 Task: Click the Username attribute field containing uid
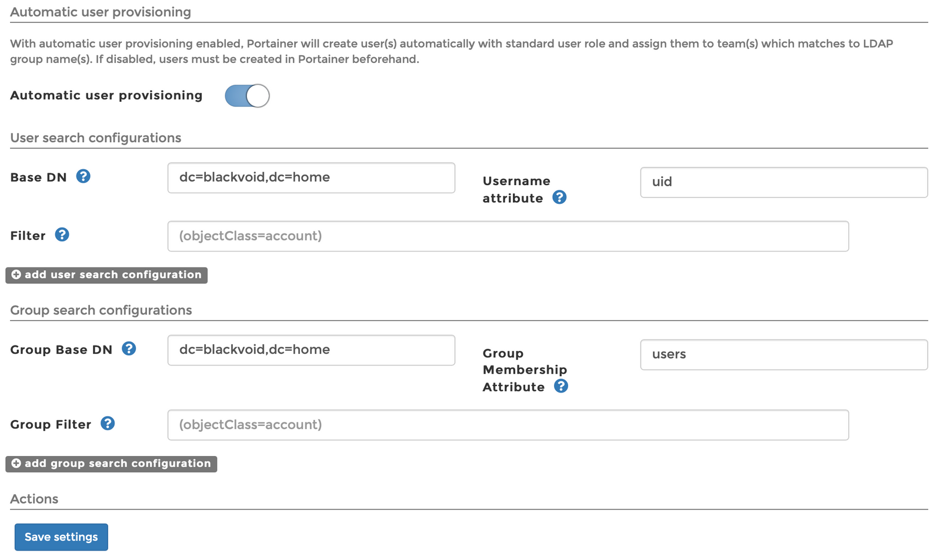click(x=783, y=182)
